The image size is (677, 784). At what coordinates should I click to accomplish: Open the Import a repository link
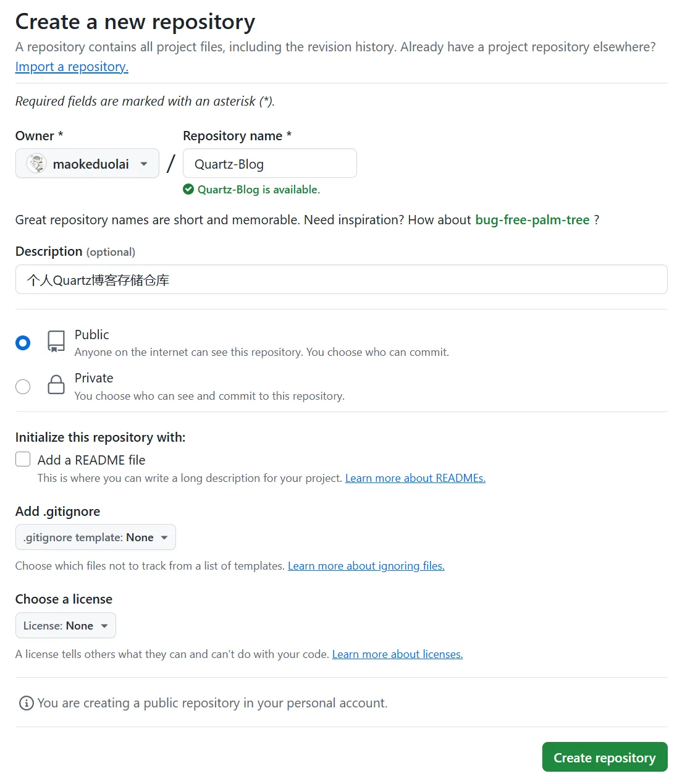[71, 67]
